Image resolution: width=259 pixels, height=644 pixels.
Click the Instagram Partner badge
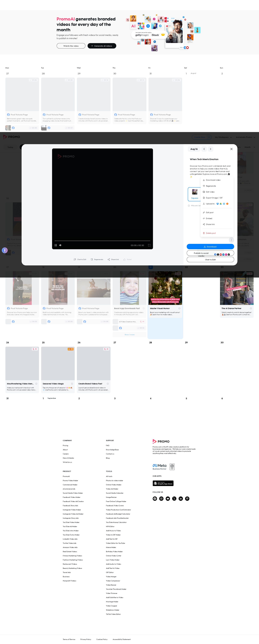tap(172, 467)
